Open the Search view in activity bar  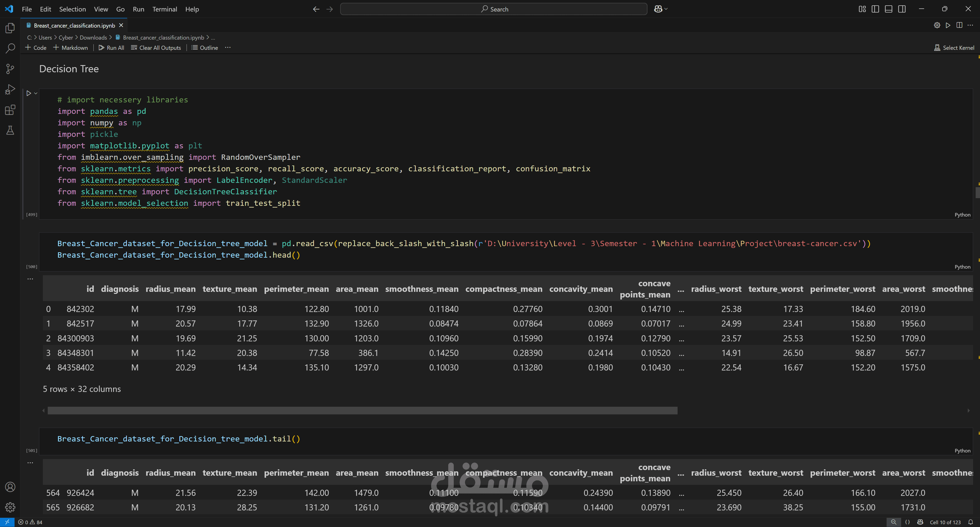point(10,48)
